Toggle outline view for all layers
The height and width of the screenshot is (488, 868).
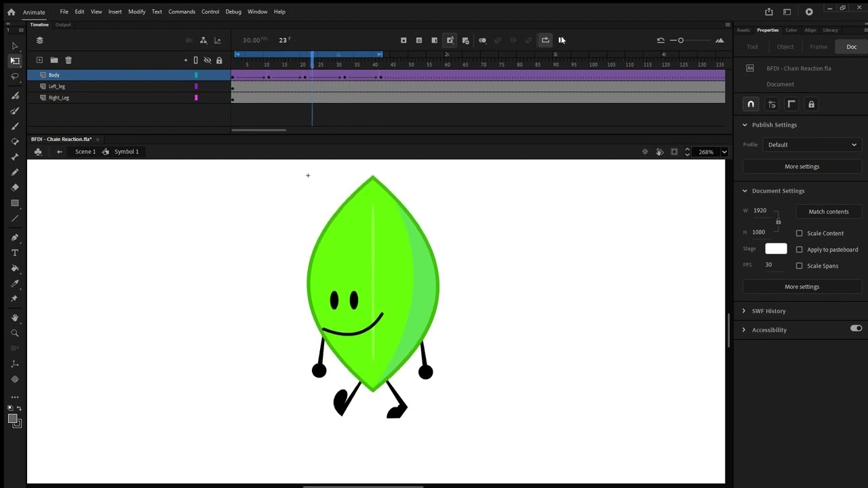pyautogui.click(x=196, y=60)
